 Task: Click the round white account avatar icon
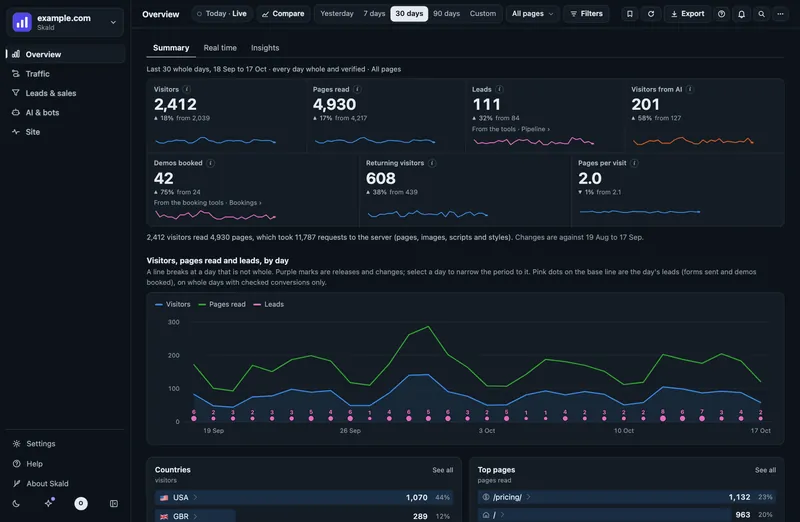click(x=81, y=504)
